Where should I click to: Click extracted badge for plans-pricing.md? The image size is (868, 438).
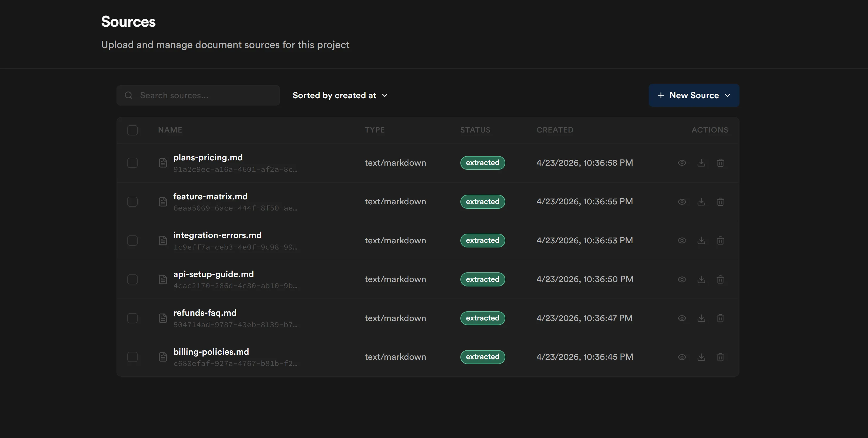pyautogui.click(x=482, y=163)
